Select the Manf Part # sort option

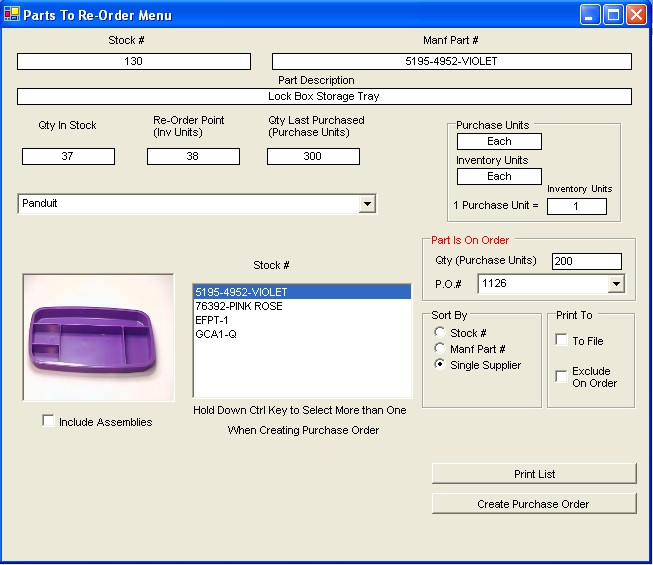(x=439, y=348)
